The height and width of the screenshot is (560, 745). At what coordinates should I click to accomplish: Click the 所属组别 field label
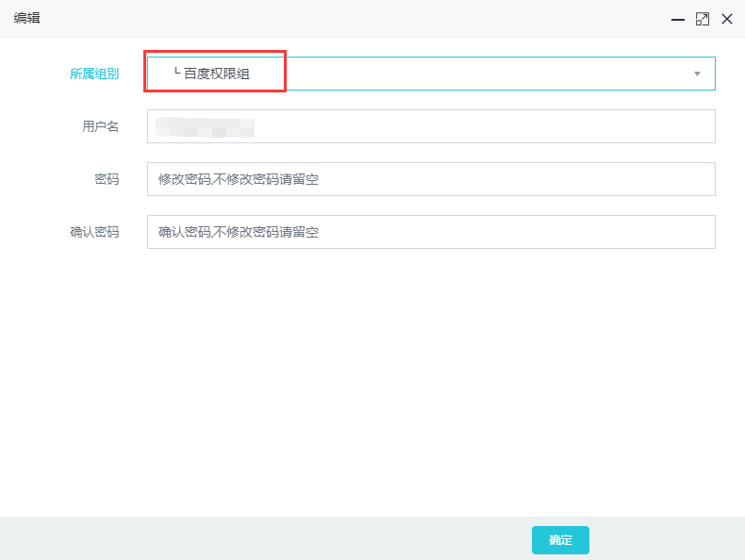click(94, 74)
